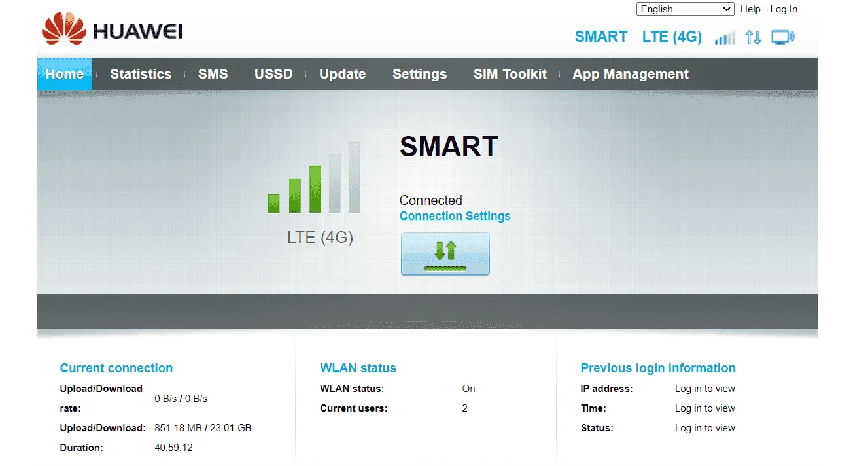Open the Update tab
Viewport: 868px width, 466px height.
(x=342, y=74)
